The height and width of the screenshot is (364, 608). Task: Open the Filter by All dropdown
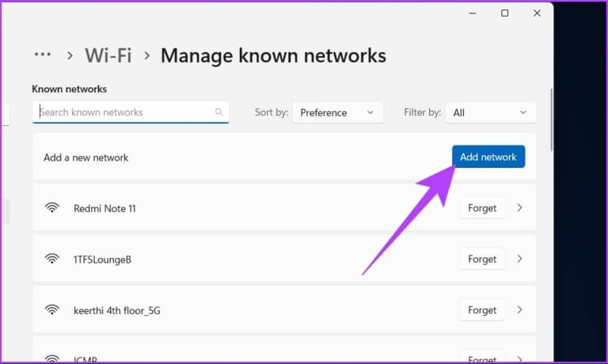coord(491,112)
